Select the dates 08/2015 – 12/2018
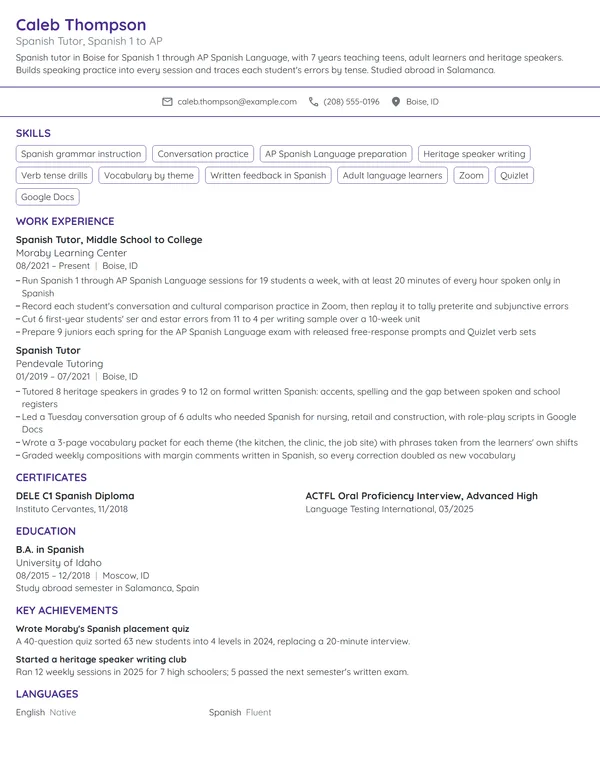The height and width of the screenshot is (776, 600). pyautogui.click(x=53, y=576)
